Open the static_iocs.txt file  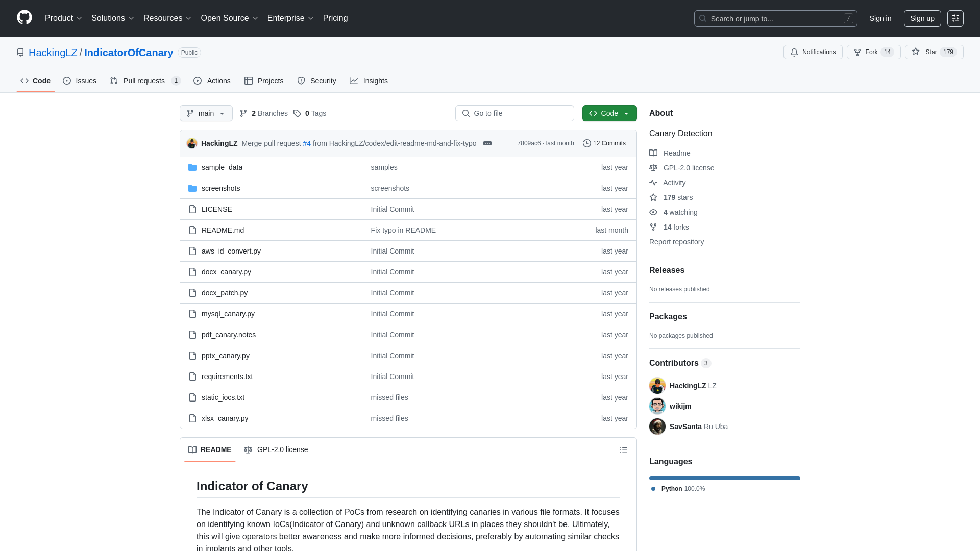(223, 397)
